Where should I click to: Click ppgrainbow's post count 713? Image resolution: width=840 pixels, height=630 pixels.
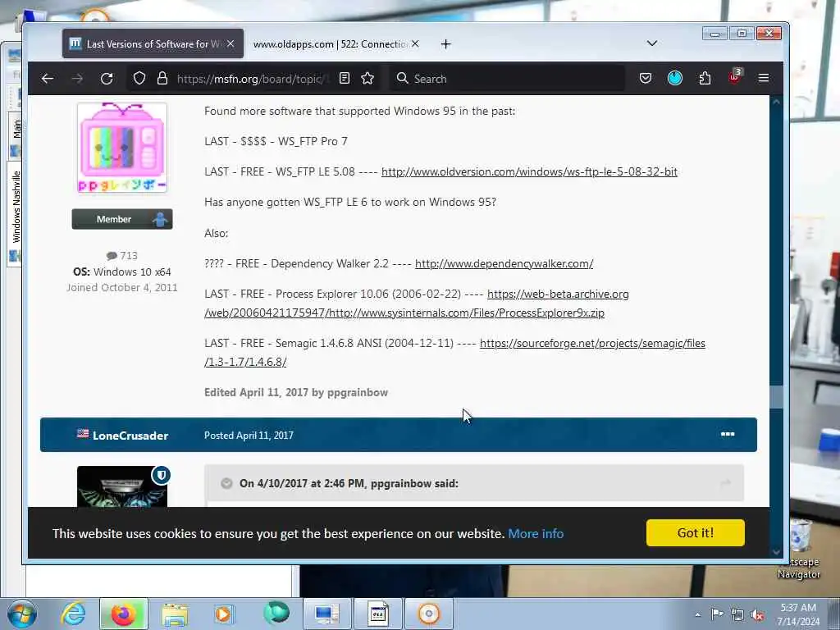(122, 256)
